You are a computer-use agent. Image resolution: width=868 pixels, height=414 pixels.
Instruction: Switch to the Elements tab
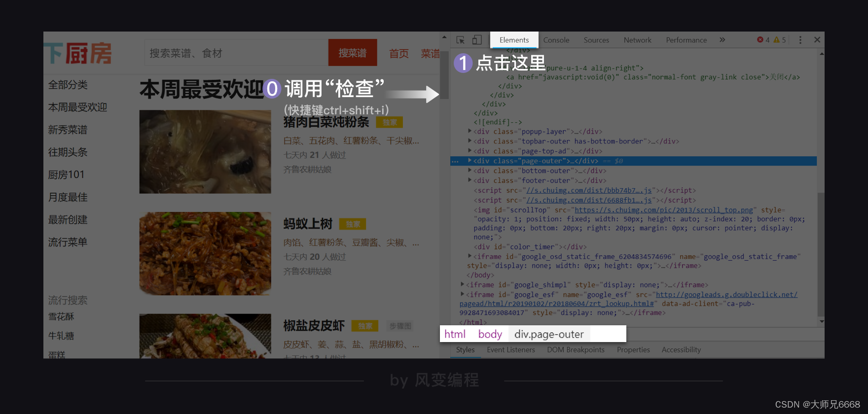[514, 40]
